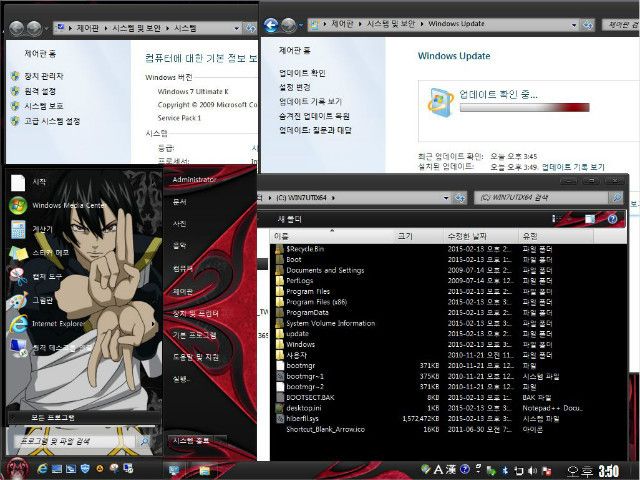
Task: Click 시스템 종료 shut down button
Action: [191, 441]
